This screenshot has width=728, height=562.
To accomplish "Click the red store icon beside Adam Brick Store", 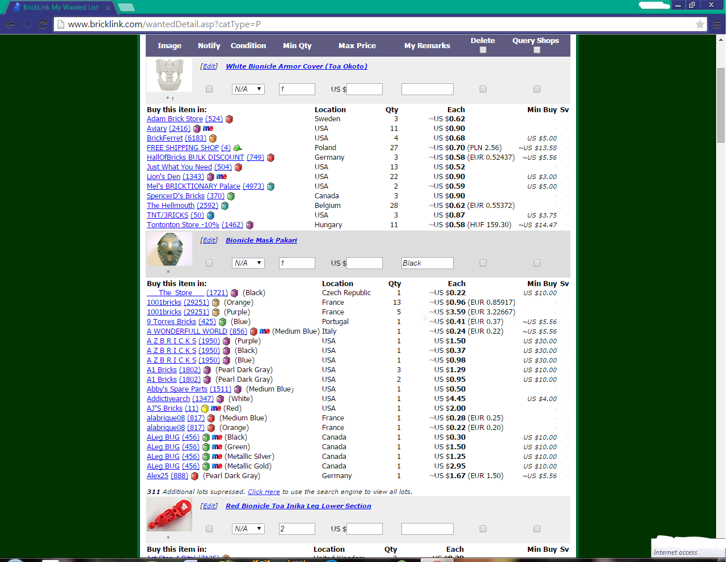I will (230, 119).
